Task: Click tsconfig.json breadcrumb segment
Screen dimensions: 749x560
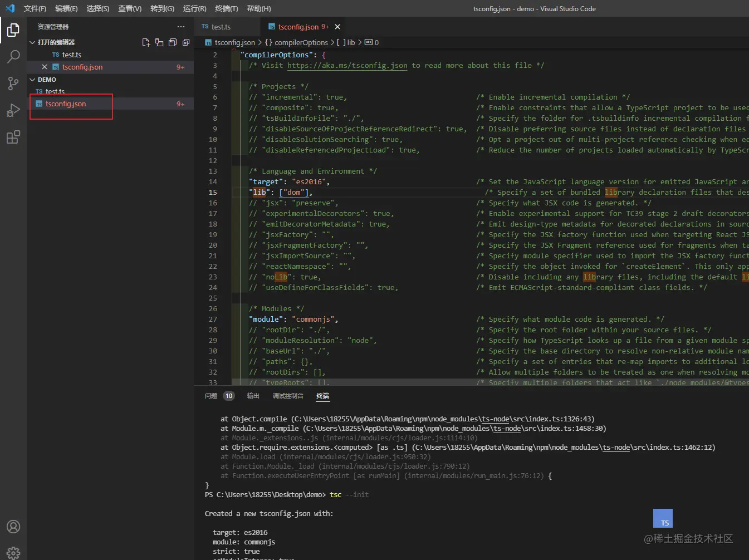Action: 230,42
